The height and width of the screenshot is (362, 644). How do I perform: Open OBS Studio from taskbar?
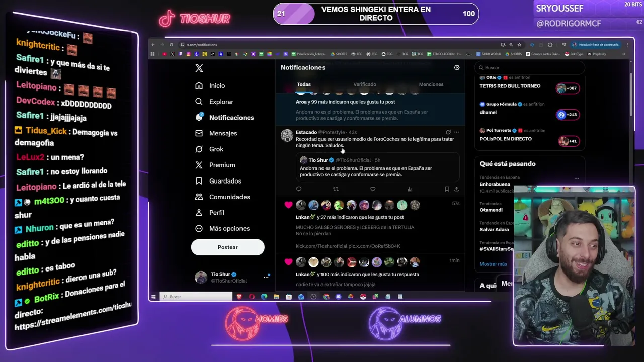313,297
